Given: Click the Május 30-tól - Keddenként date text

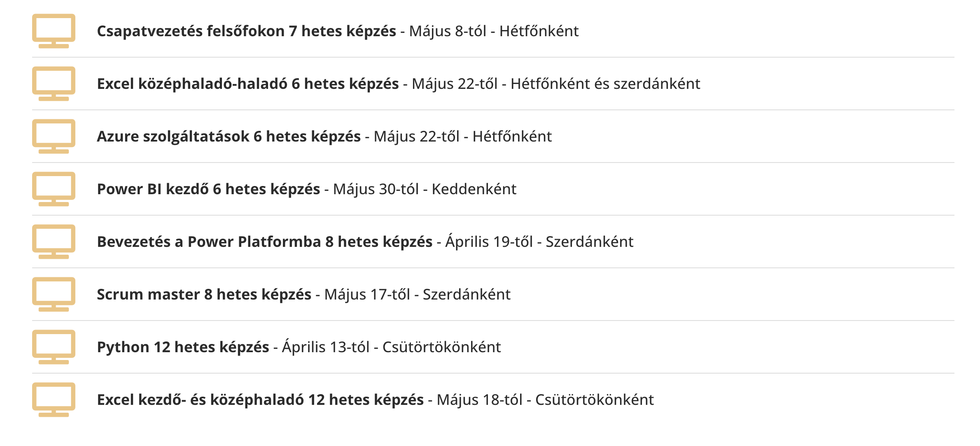Looking at the screenshot, I should 425,189.
